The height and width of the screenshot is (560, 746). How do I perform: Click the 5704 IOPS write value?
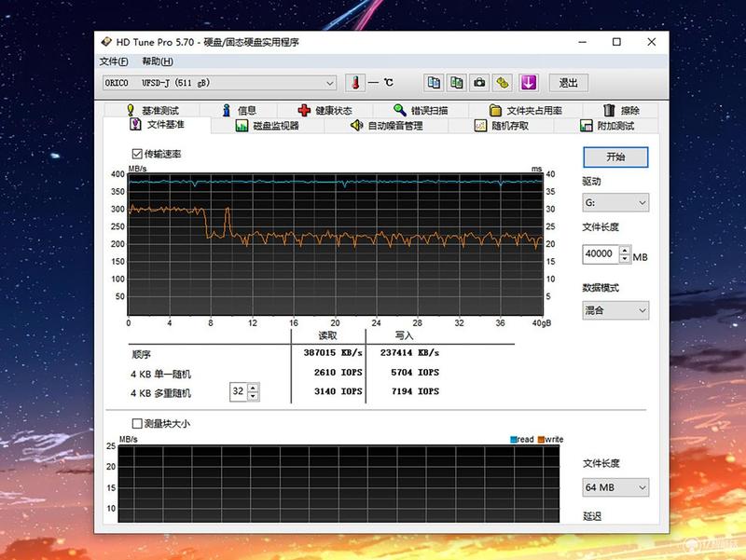coord(415,372)
